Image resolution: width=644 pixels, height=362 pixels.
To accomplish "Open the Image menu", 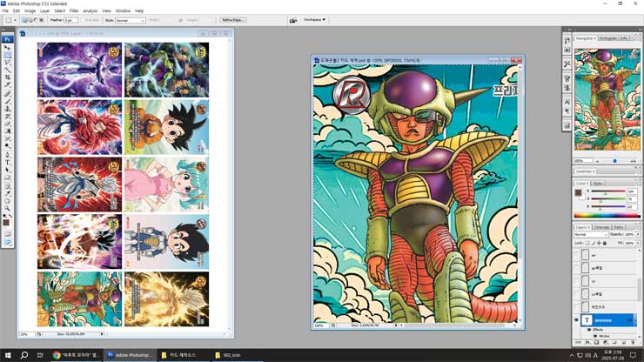I will 30,10.
